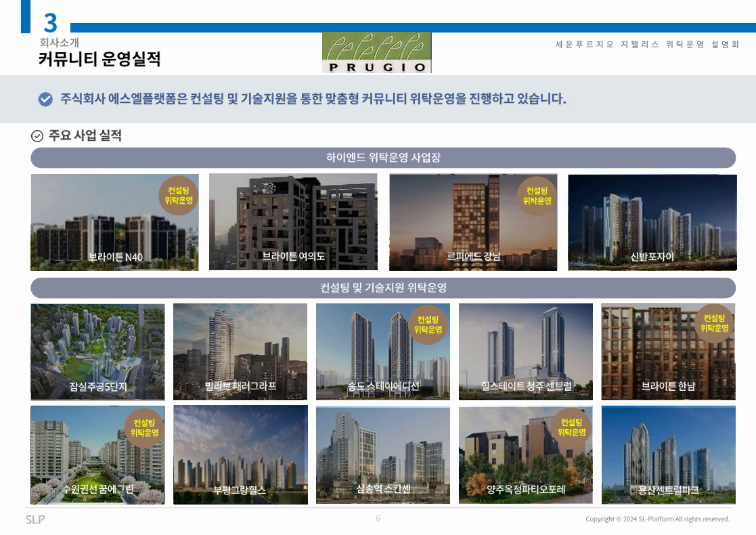This screenshot has height=535, width=756.
Task: Click the header text 세운푸르지오 지팰리스 위탁운영 설명회
Action: tap(647, 45)
